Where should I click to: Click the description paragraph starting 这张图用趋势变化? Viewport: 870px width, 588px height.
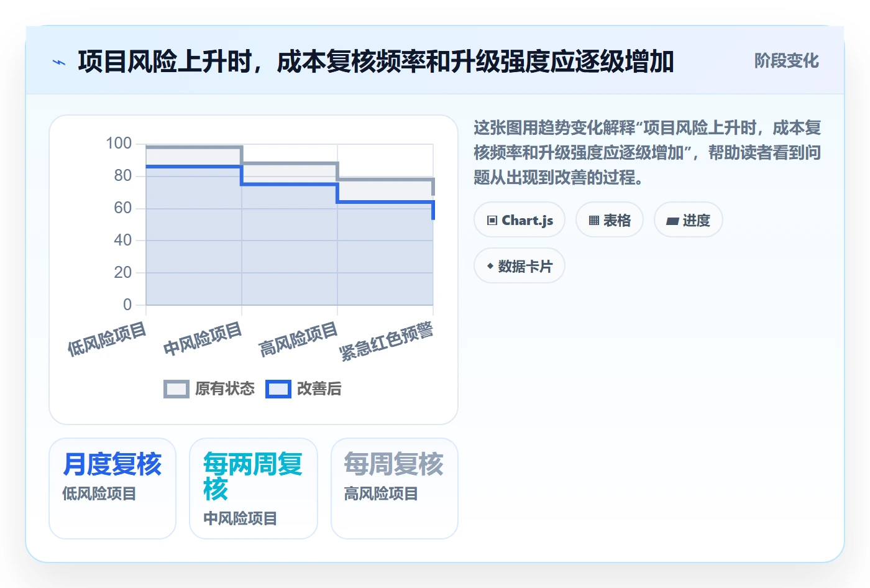pos(648,152)
